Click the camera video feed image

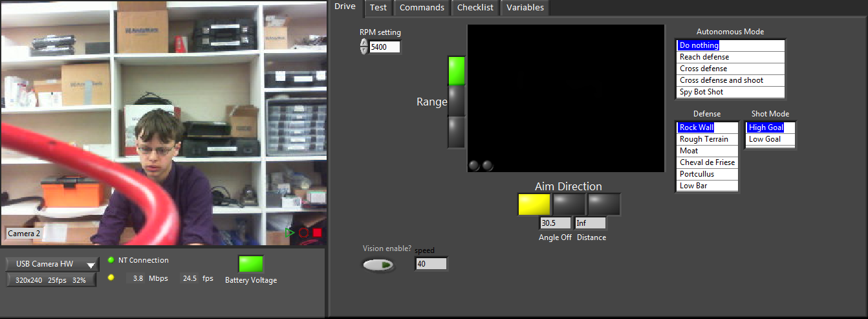pyautogui.click(x=164, y=123)
